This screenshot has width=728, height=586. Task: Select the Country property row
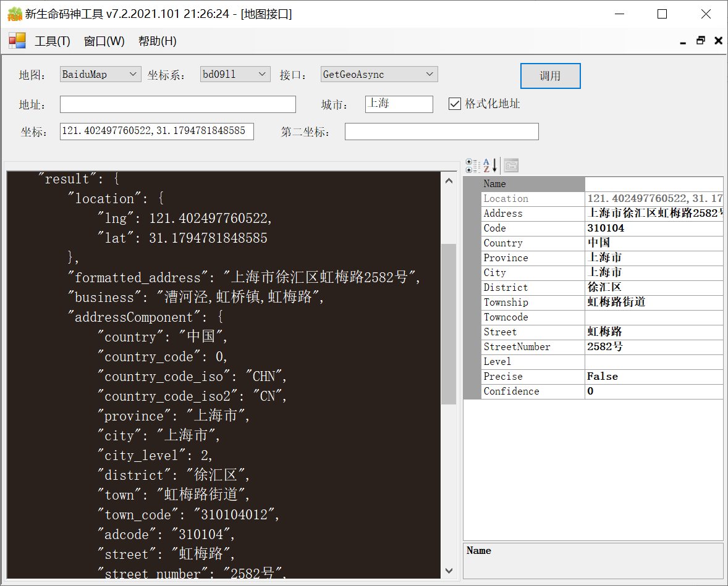[602, 243]
